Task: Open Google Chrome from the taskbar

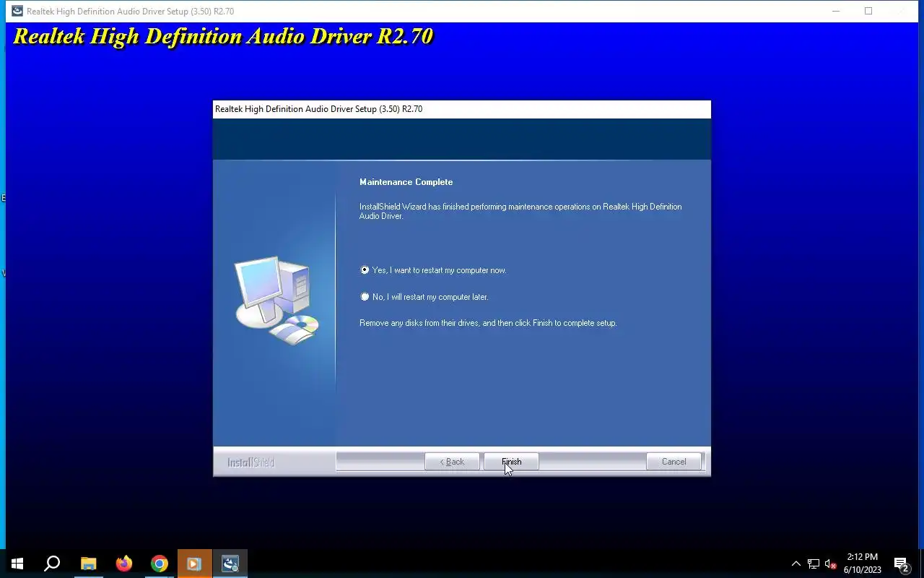Action: (x=160, y=564)
